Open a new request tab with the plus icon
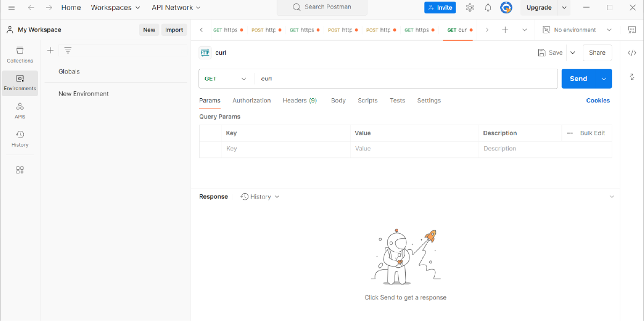The width and height of the screenshot is (644, 321). (505, 30)
